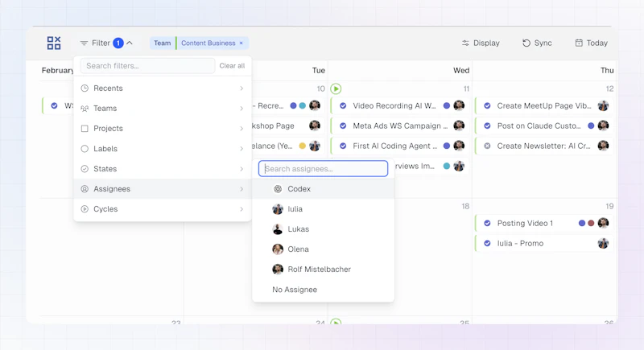644x350 pixels.
Task: Click red label dot on Posting Video 1
Action: [x=591, y=223]
